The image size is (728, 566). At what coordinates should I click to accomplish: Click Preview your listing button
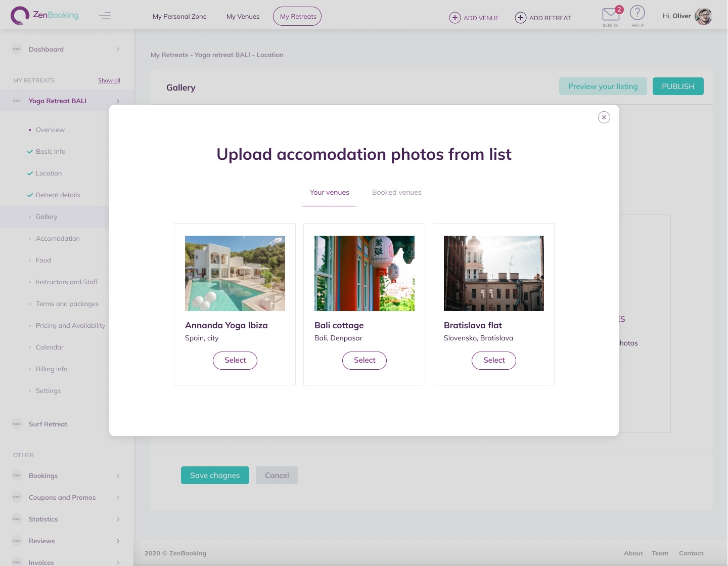pyautogui.click(x=603, y=86)
